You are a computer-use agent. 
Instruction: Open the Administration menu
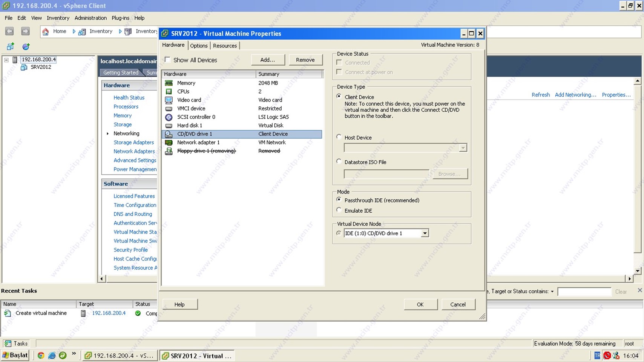[x=90, y=18]
